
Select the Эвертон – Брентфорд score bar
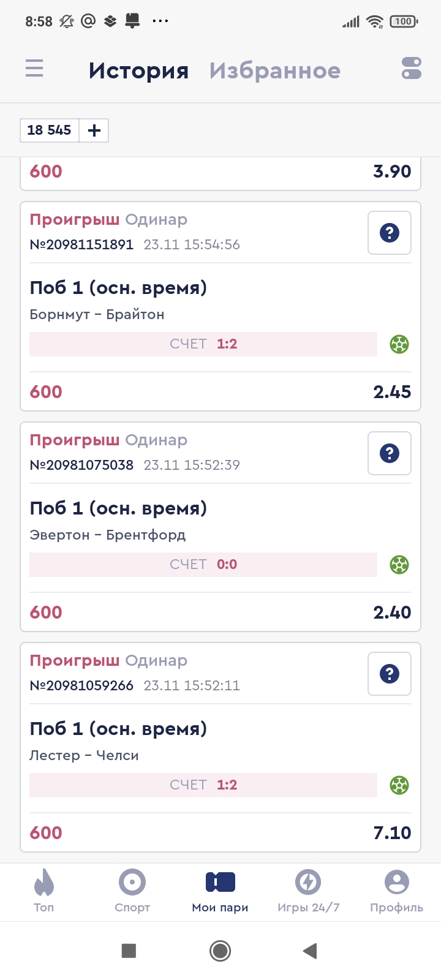[203, 565]
